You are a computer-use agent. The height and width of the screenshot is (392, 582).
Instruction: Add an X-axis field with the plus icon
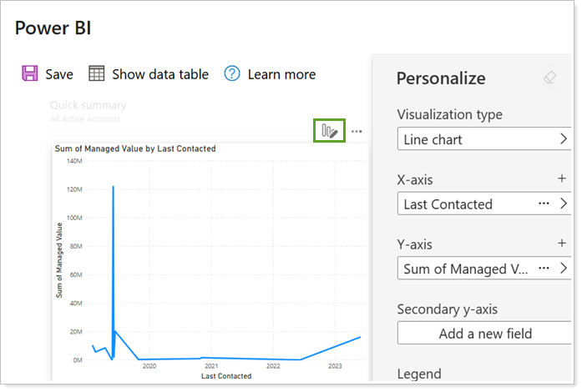(x=562, y=179)
